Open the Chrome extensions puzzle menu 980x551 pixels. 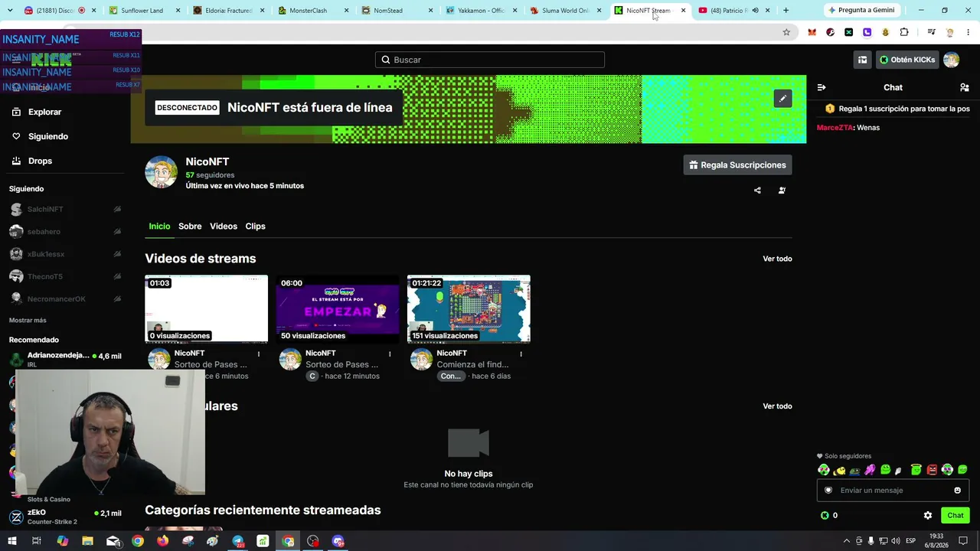[x=904, y=32]
